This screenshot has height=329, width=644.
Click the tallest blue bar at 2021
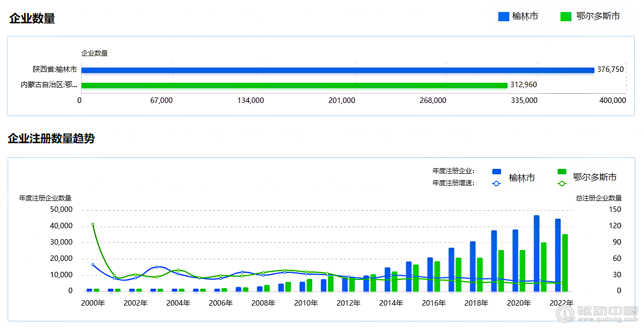536,253
